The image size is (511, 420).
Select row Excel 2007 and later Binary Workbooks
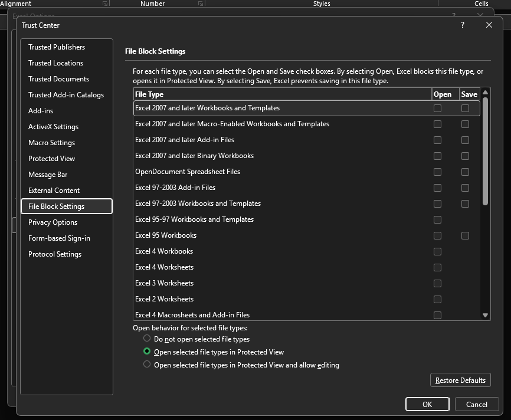[x=307, y=156]
